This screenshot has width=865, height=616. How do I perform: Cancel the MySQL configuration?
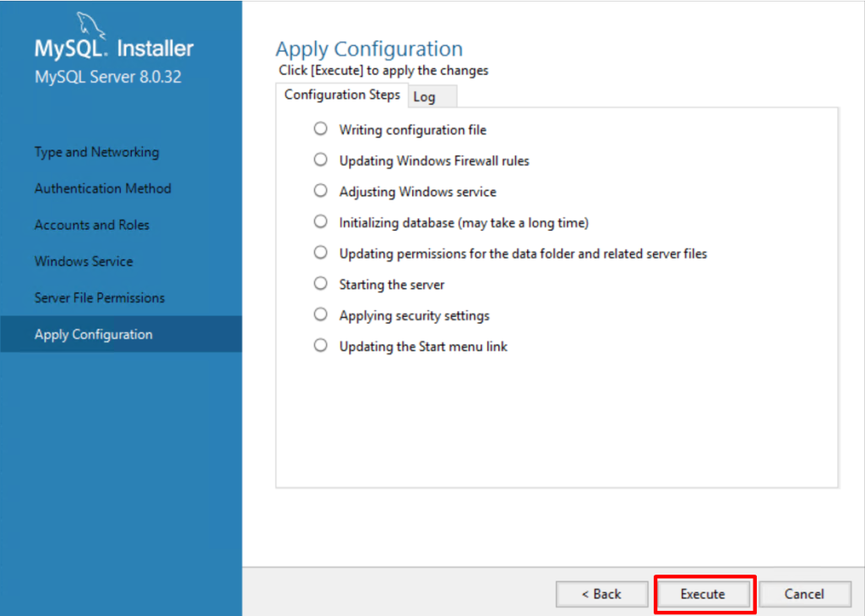coord(804,594)
